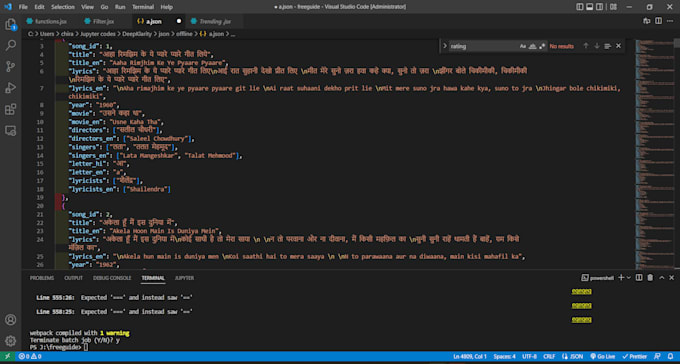Open the Selection menu
This screenshot has width=680, height=364.
[63, 7]
